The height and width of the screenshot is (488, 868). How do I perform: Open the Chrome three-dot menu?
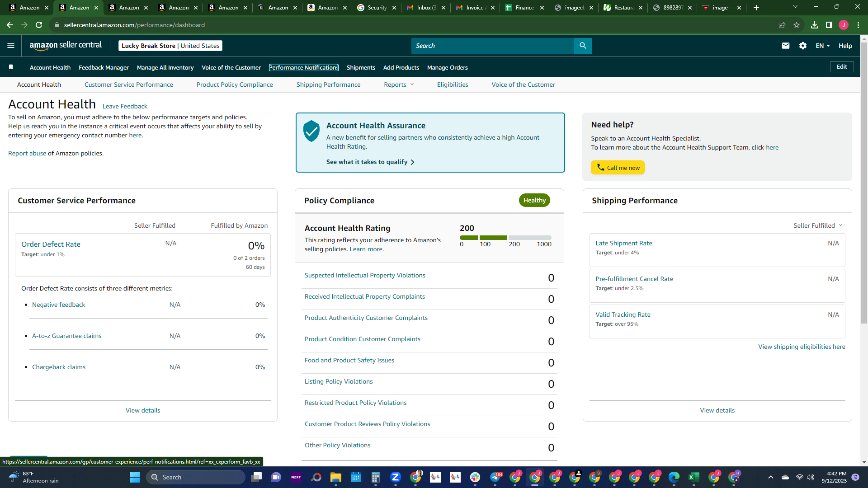[x=858, y=25]
